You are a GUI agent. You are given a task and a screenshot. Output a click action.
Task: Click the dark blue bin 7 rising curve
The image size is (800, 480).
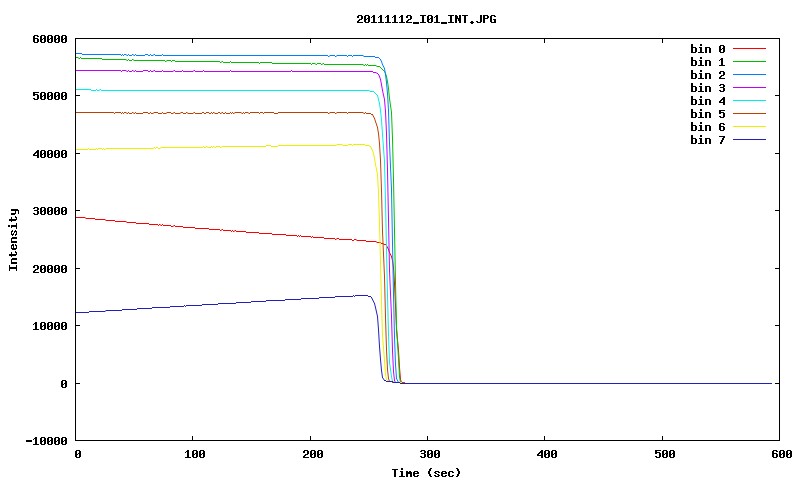(224, 303)
